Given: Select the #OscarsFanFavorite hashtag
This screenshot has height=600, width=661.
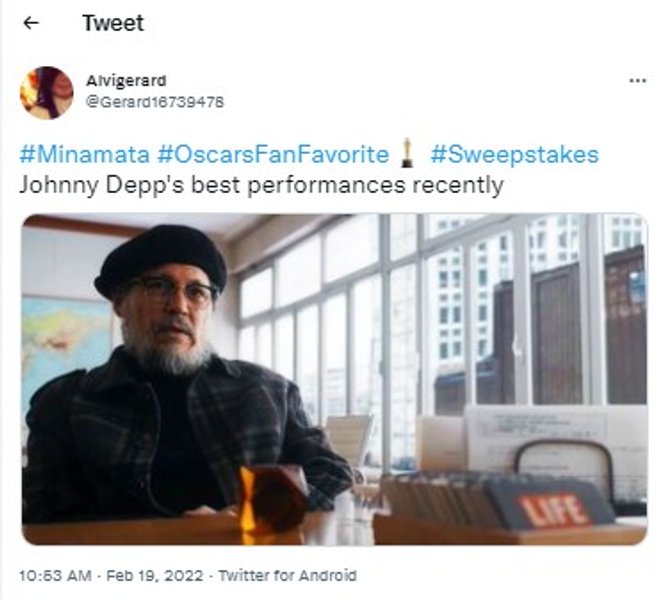Looking at the screenshot, I should tap(274, 154).
